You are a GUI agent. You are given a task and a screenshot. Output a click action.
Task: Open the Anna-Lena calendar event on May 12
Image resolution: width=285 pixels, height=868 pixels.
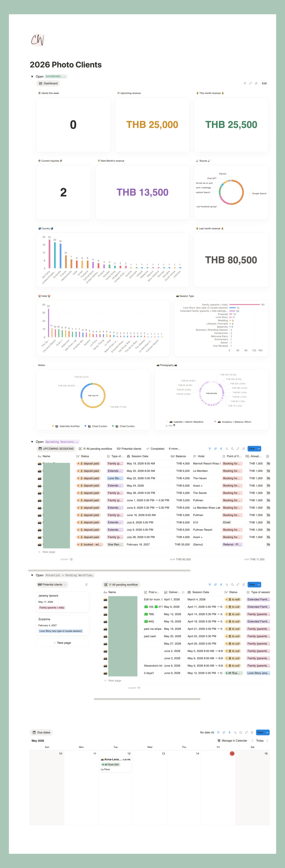click(x=116, y=764)
